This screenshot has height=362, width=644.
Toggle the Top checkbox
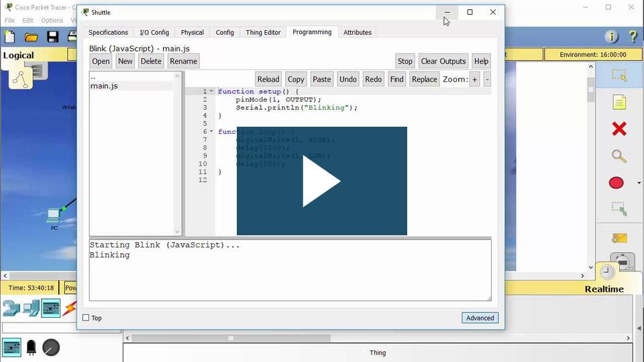point(86,318)
